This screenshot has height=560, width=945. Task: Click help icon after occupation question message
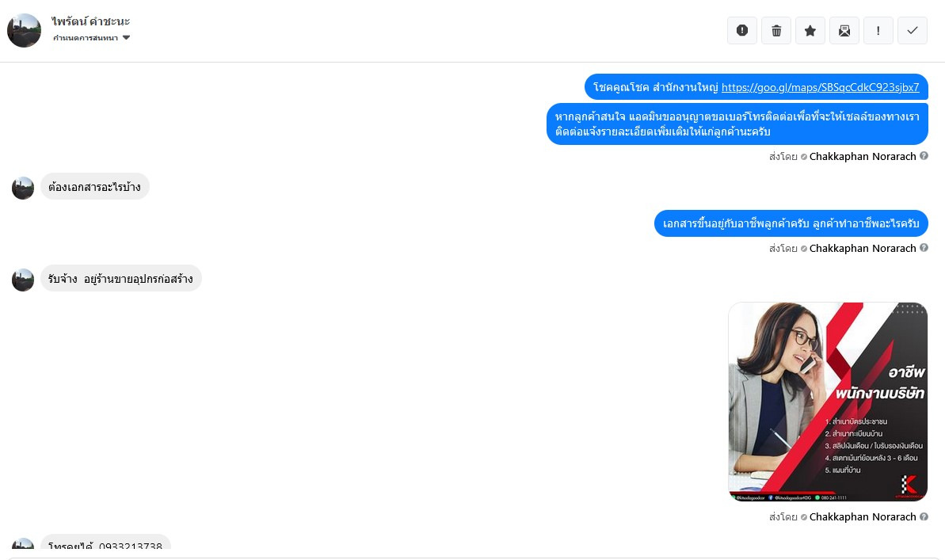point(924,248)
